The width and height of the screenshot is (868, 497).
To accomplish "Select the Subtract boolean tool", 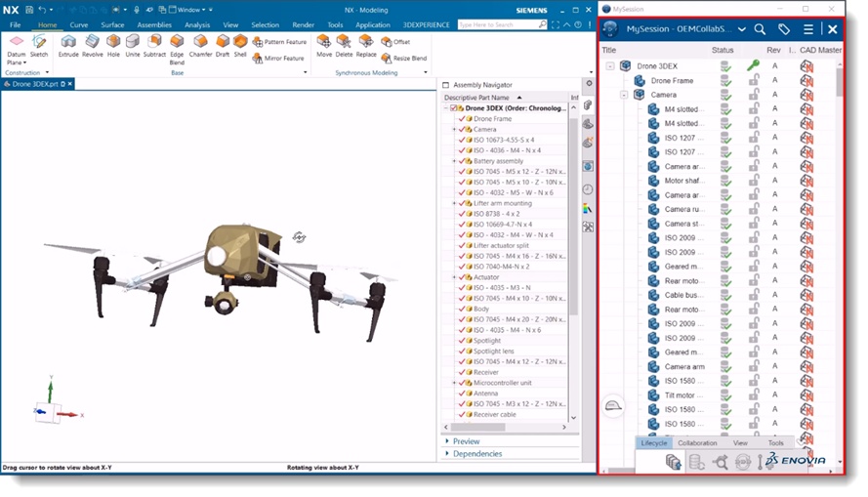I will pos(154,46).
